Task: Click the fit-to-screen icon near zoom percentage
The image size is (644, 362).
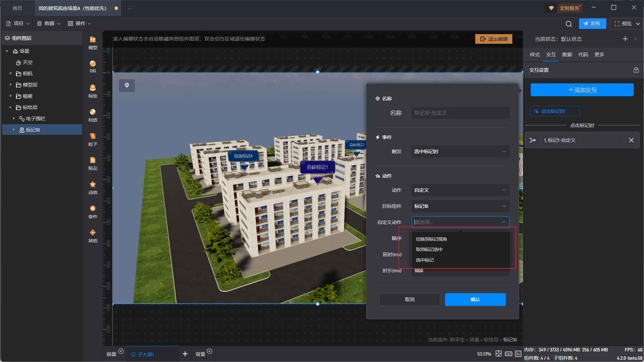Action: (x=498, y=354)
